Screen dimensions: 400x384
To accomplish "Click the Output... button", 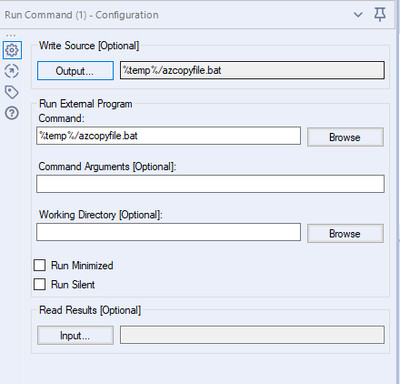I will [x=75, y=71].
